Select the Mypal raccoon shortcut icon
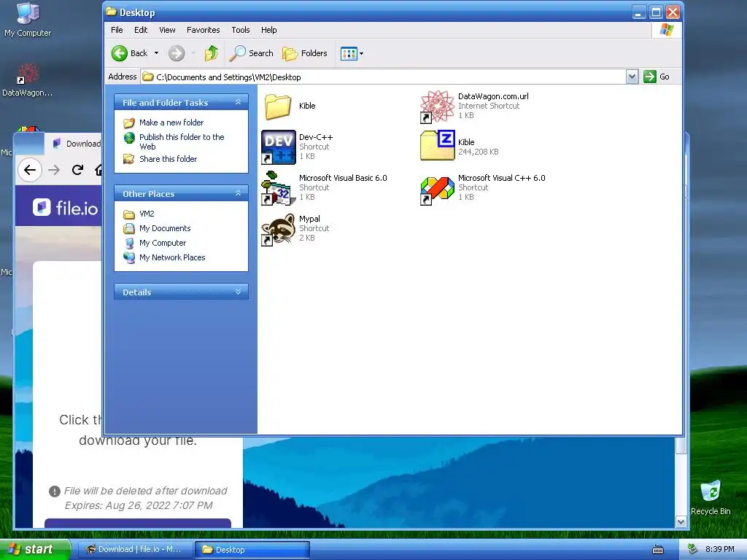The width and height of the screenshot is (747, 560). point(279,230)
